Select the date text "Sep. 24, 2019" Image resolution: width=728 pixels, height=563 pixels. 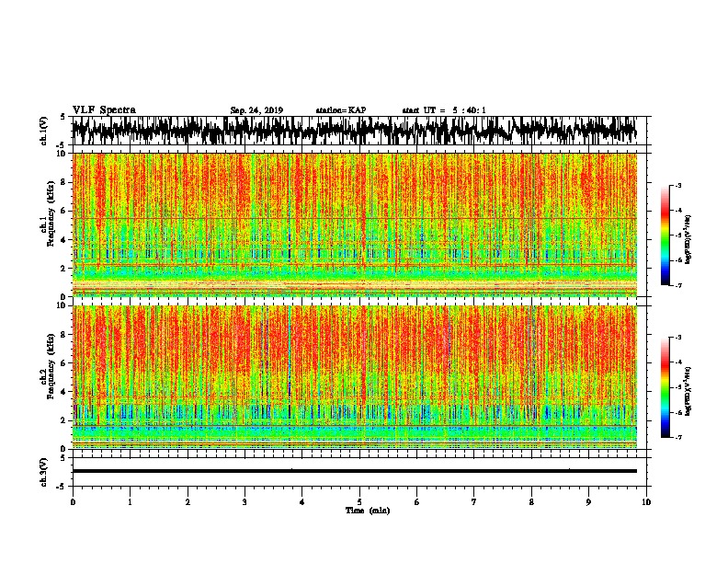click(256, 110)
